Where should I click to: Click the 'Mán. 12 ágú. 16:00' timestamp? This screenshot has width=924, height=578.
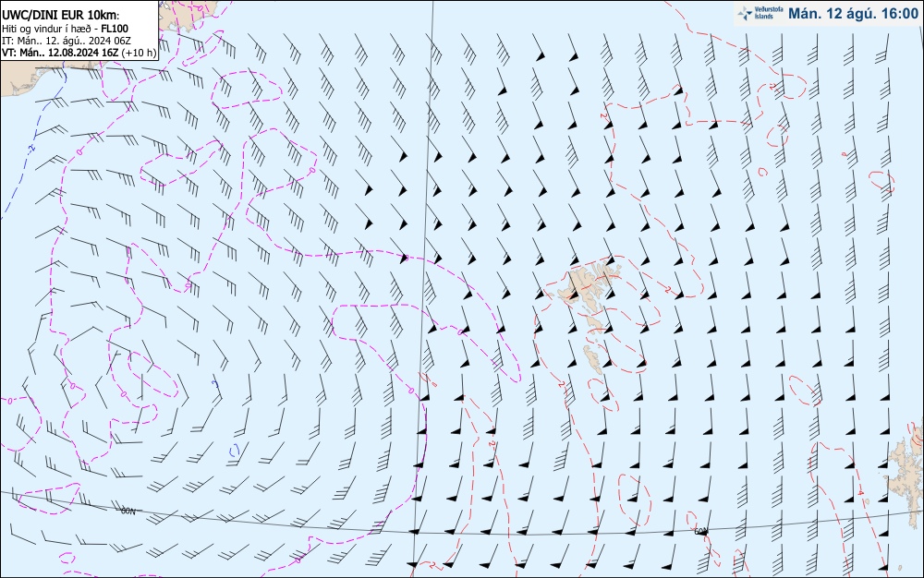(x=853, y=14)
